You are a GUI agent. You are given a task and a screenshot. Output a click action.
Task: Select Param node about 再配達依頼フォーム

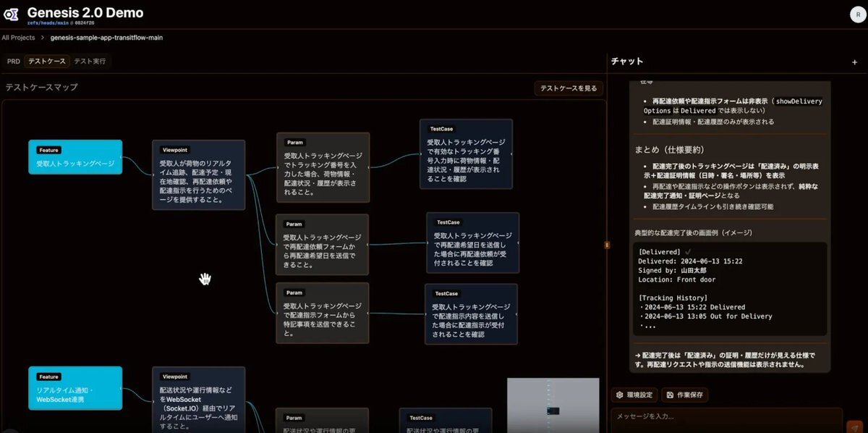[323, 244]
